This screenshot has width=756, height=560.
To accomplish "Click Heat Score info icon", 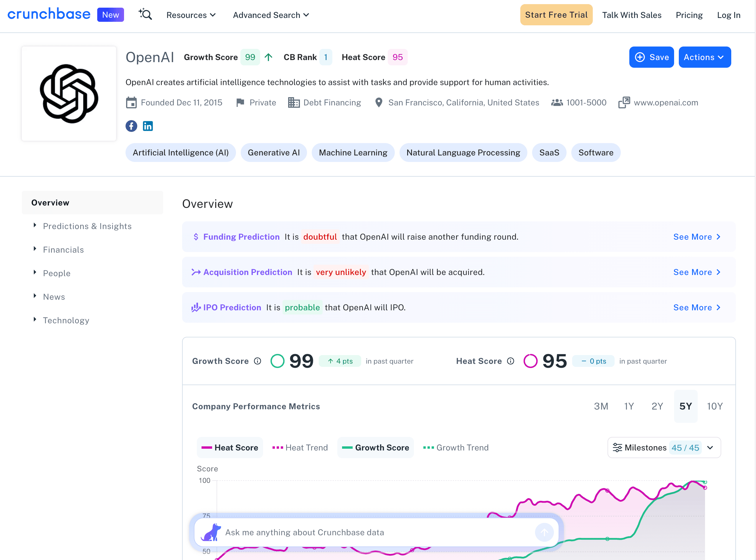I will [x=511, y=361].
